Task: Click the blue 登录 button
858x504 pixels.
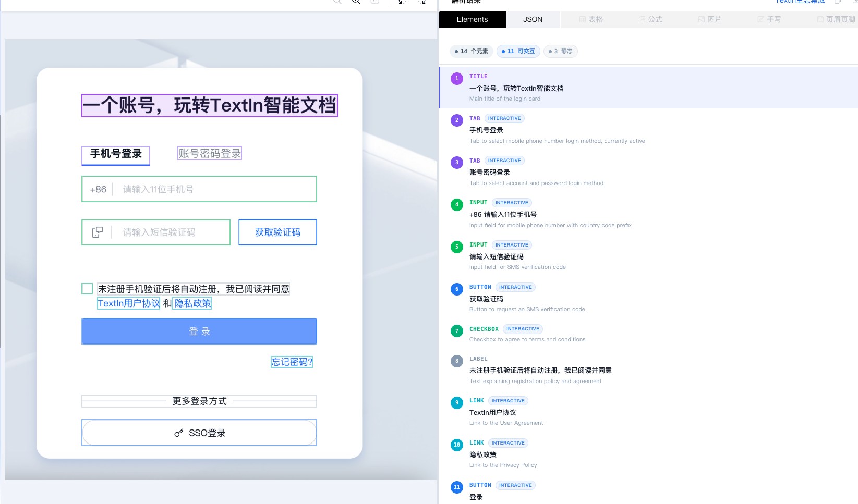Action: point(199,331)
